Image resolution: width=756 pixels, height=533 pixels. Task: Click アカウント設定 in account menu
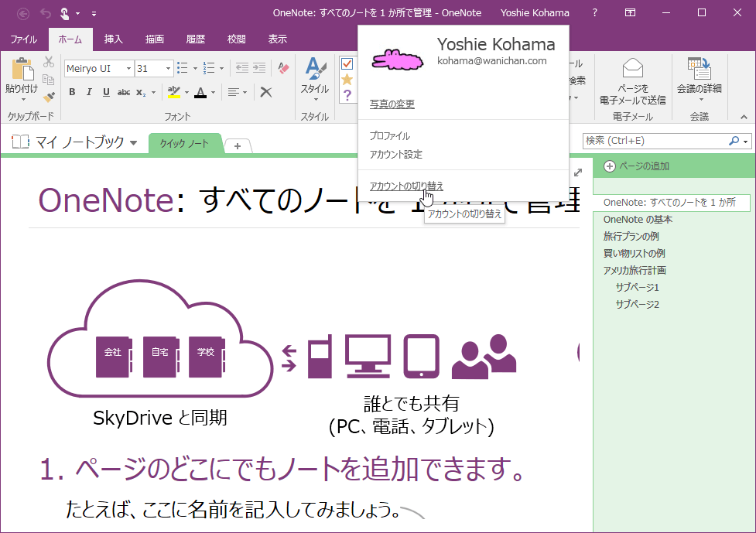pos(396,154)
